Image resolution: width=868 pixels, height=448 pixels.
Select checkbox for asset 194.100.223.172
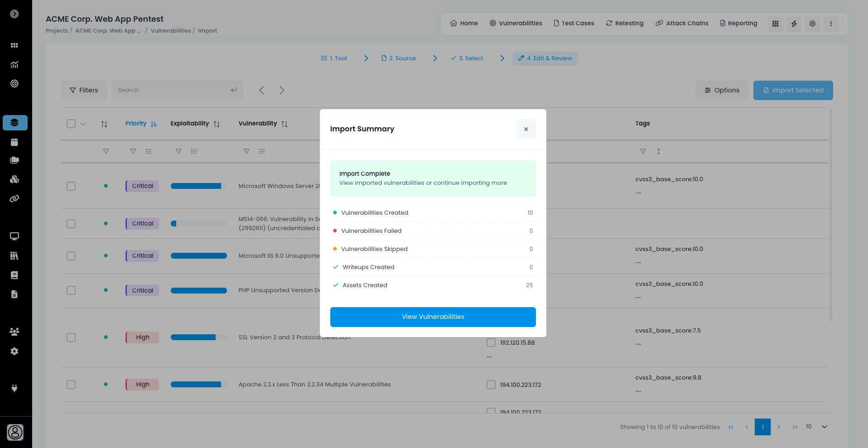tap(491, 385)
